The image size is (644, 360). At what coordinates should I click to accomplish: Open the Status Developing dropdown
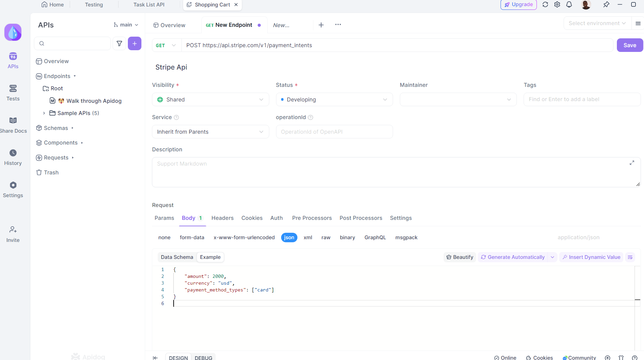[x=334, y=99]
